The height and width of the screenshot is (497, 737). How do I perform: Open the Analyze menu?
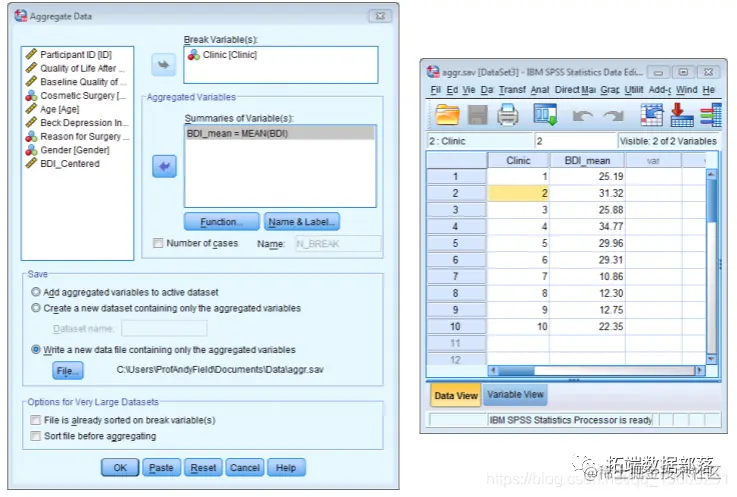point(540,89)
